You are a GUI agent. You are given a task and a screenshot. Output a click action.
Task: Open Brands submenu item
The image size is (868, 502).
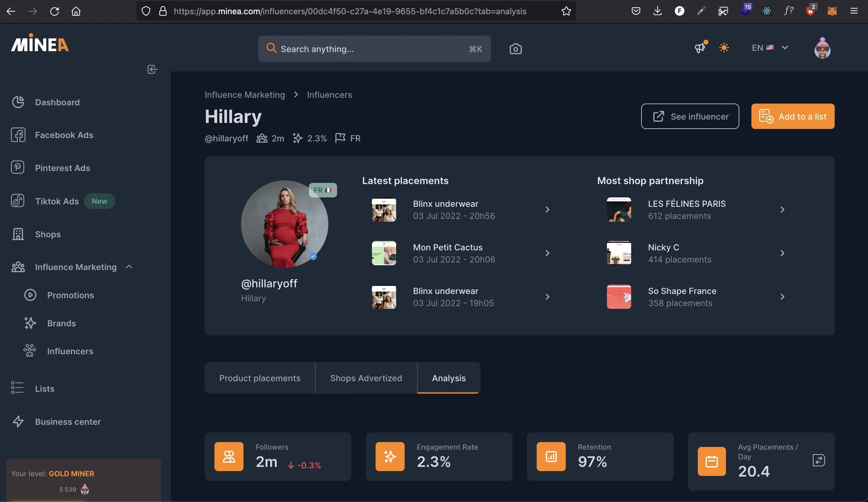pos(61,323)
